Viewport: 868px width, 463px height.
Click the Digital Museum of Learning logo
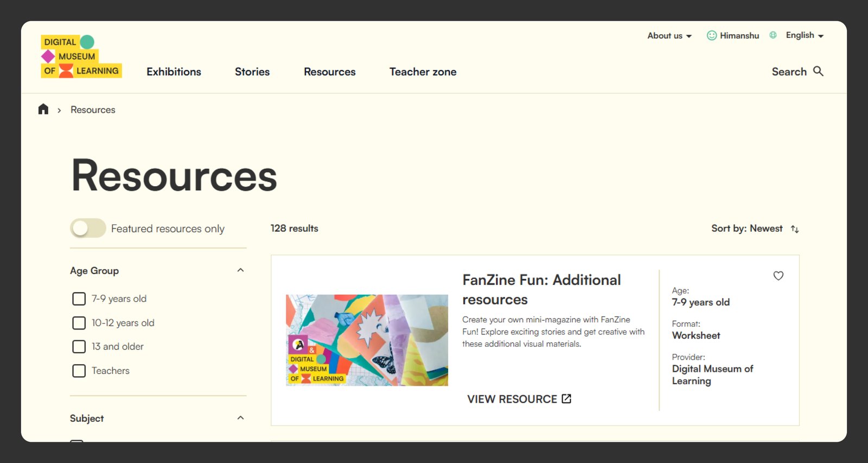pyautogui.click(x=81, y=57)
